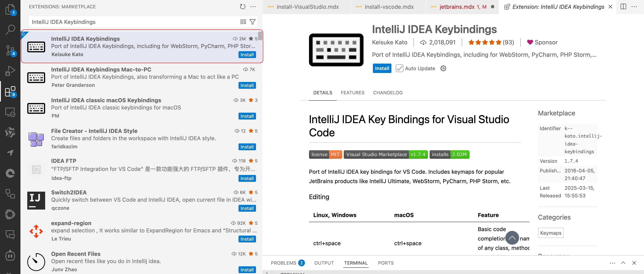
Task: Split the editor to the right
Action: click(x=623, y=7)
